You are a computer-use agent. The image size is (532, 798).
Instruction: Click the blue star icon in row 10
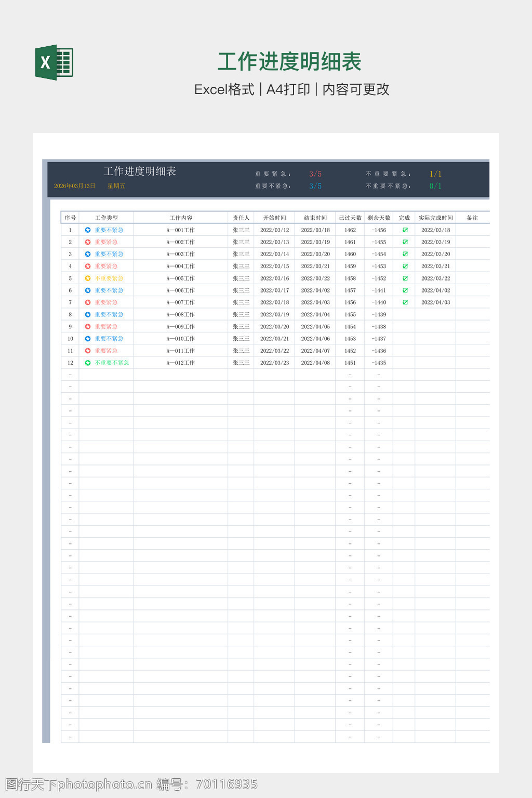tap(88, 339)
